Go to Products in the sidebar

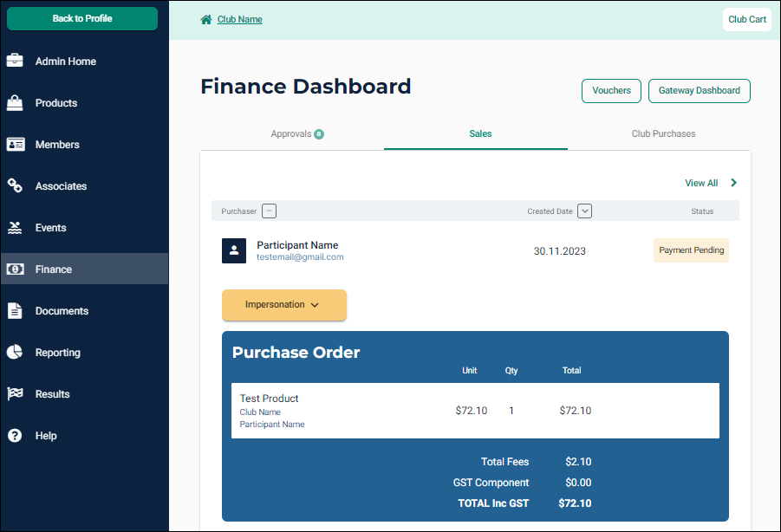pos(85,102)
